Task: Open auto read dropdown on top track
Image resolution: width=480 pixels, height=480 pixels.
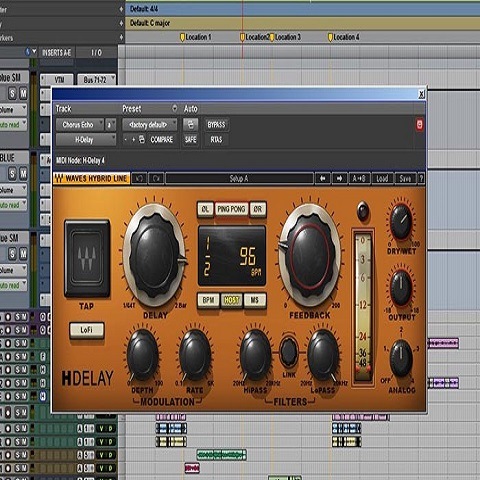Action: point(13,125)
